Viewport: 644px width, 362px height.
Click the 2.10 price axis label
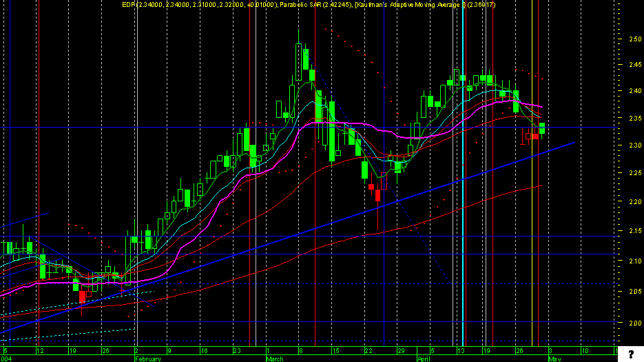635,261
